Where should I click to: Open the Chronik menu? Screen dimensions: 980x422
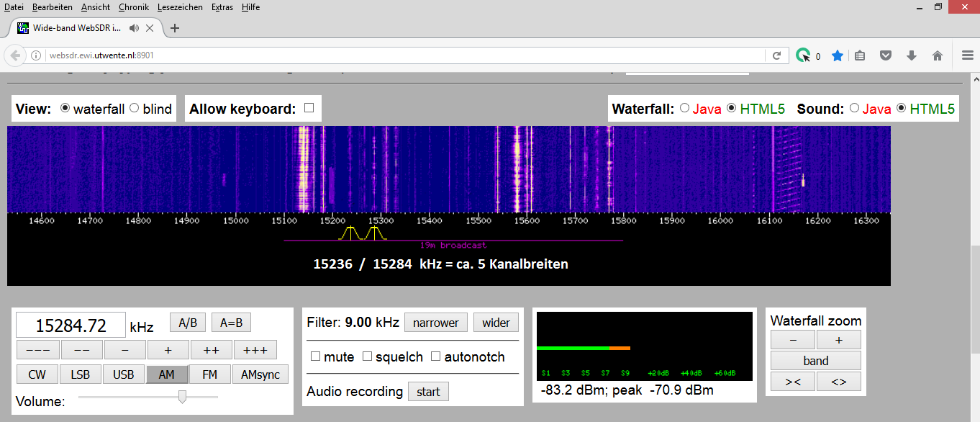[133, 7]
